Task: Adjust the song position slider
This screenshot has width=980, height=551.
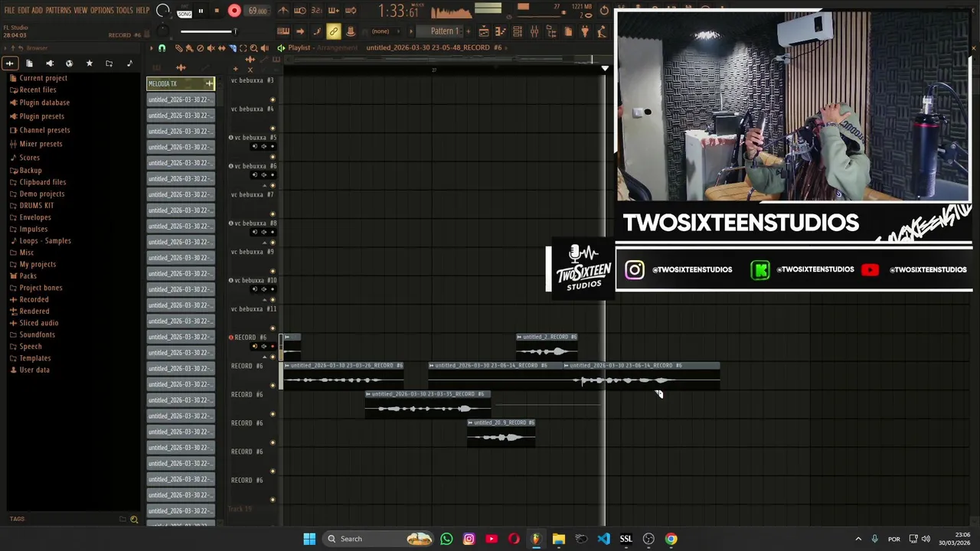Action: click(x=208, y=31)
